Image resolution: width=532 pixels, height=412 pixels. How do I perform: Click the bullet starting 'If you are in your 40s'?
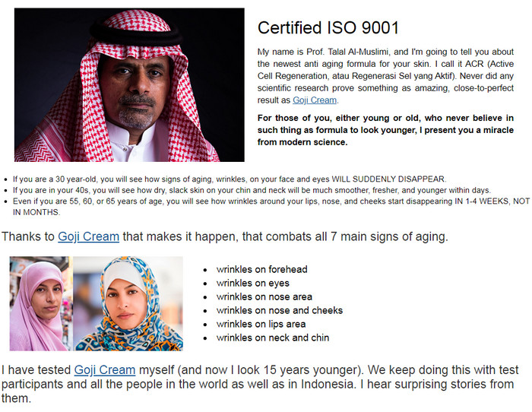[x=252, y=190]
